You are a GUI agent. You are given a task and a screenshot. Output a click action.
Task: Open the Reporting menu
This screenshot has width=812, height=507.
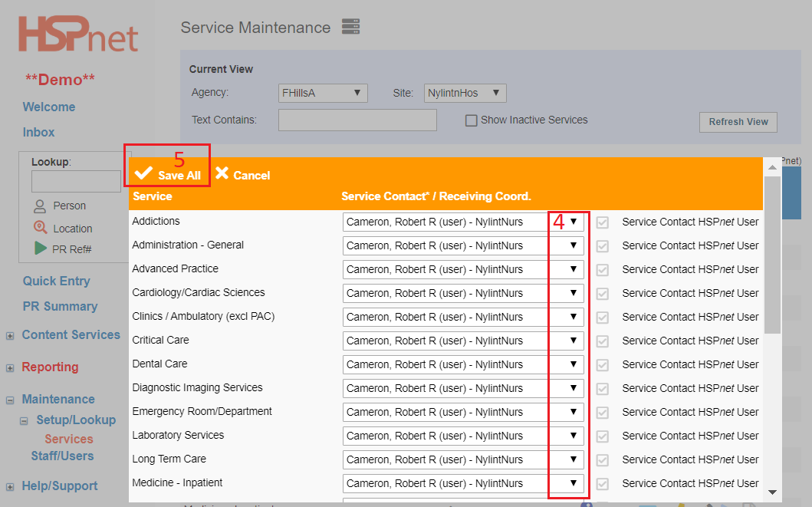(x=51, y=367)
